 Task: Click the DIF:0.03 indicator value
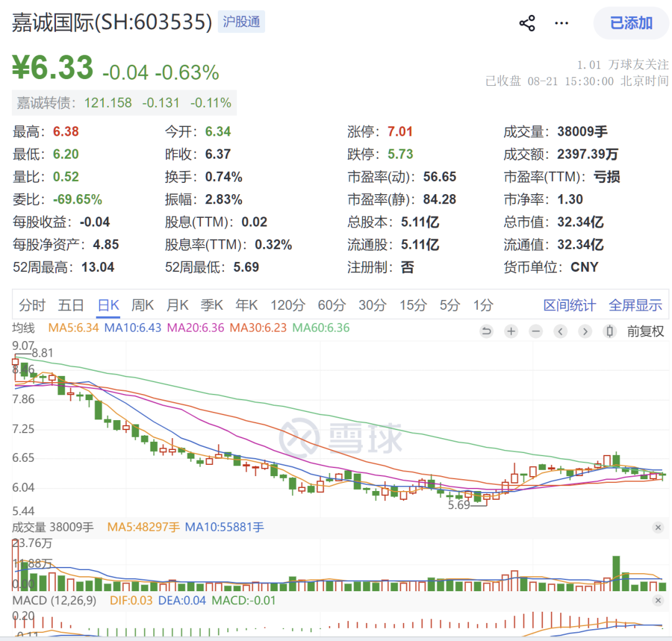click(x=131, y=601)
